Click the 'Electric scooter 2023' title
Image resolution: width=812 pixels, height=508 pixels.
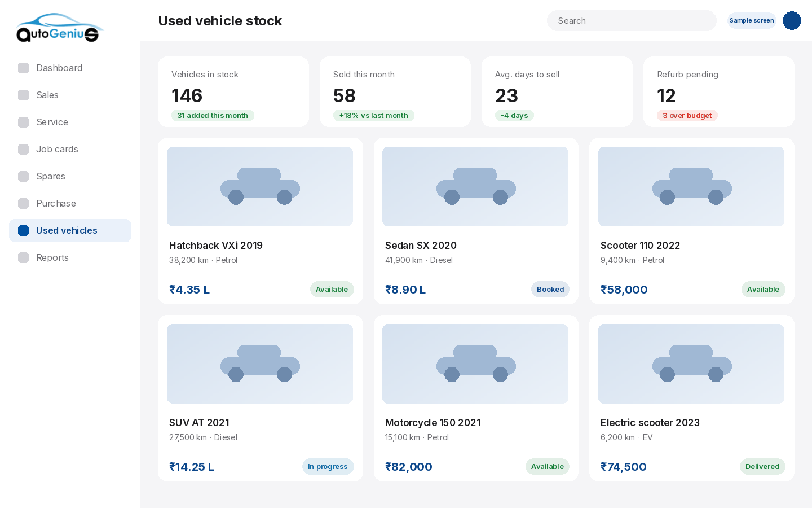[x=650, y=423]
